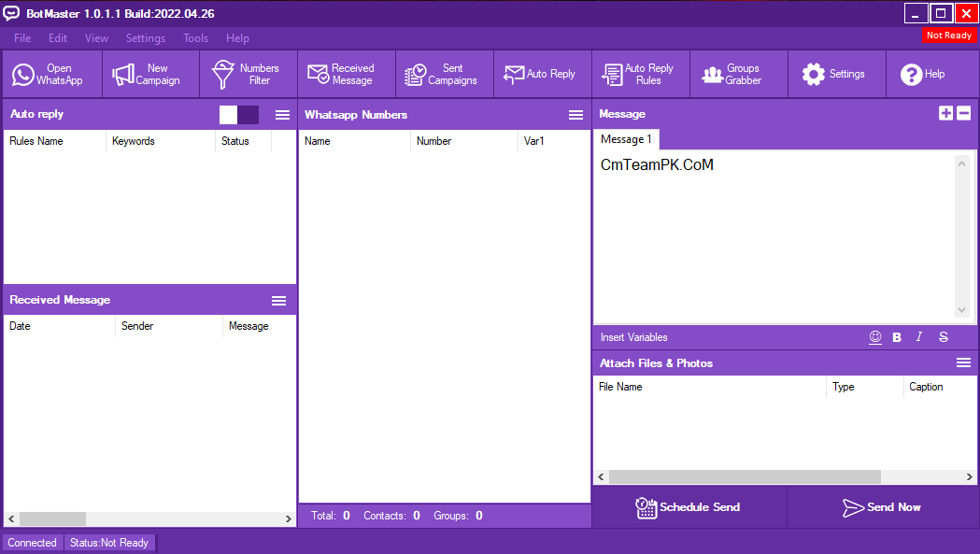Click message box scroll down arrow
Screen dimensions: 980x554
tap(962, 310)
